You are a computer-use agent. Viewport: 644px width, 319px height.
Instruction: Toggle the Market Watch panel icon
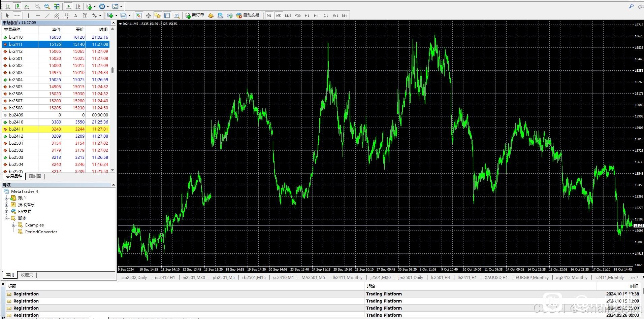(138, 15)
